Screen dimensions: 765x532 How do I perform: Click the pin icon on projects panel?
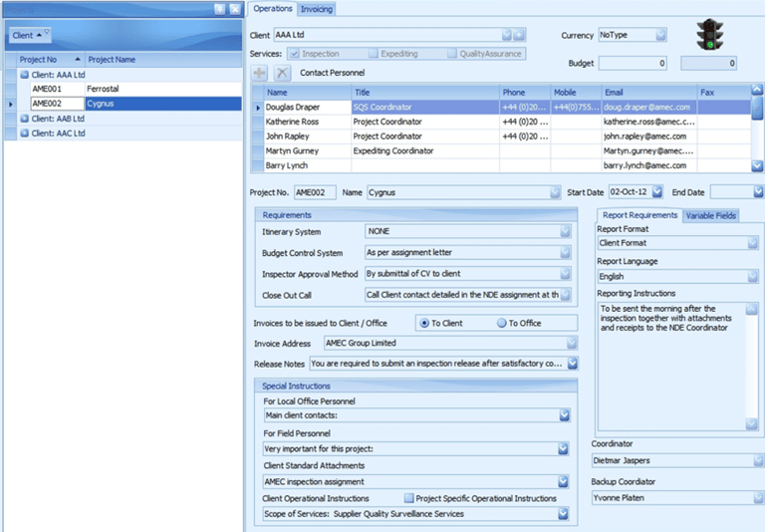(x=219, y=9)
